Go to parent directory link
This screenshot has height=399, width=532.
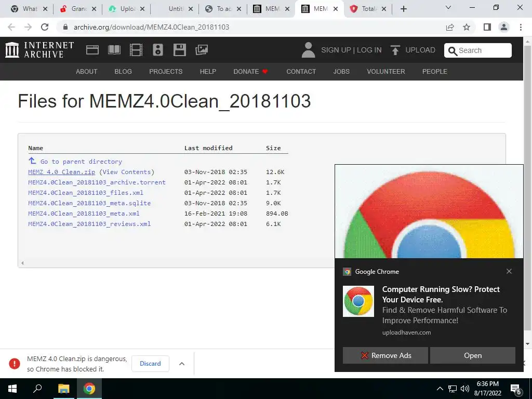coord(81,162)
